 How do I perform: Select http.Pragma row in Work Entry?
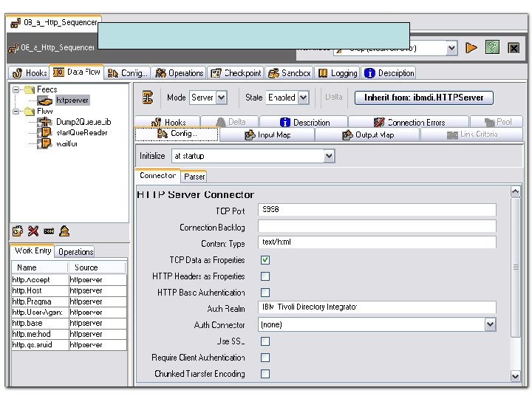[69, 301]
